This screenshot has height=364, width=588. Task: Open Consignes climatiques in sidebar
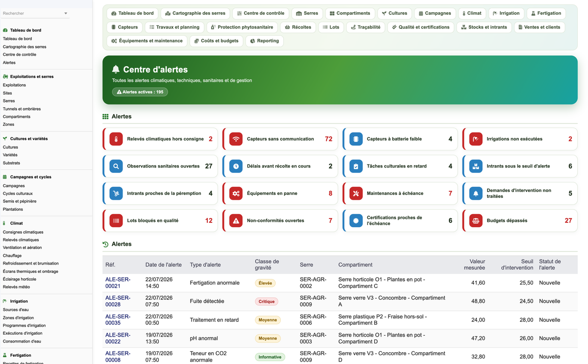pyautogui.click(x=23, y=232)
